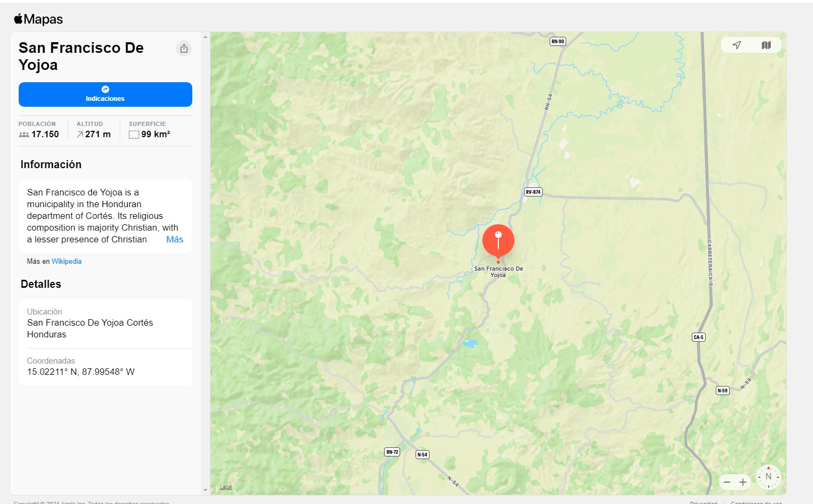Open the map mode selector icon
Screen dimensions: 813x504
pyautogui.click(x=766, y=45)
